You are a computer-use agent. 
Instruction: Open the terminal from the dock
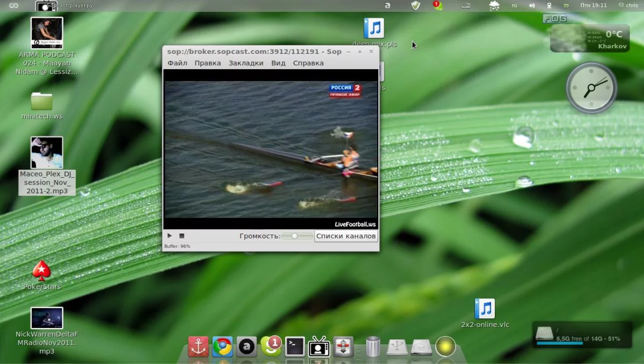295,347
